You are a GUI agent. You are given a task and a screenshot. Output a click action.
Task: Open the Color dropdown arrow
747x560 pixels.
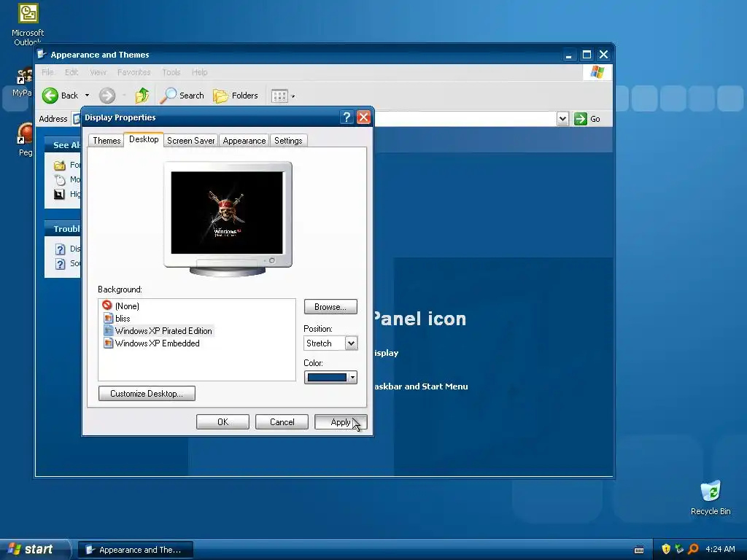coord(352,378)
